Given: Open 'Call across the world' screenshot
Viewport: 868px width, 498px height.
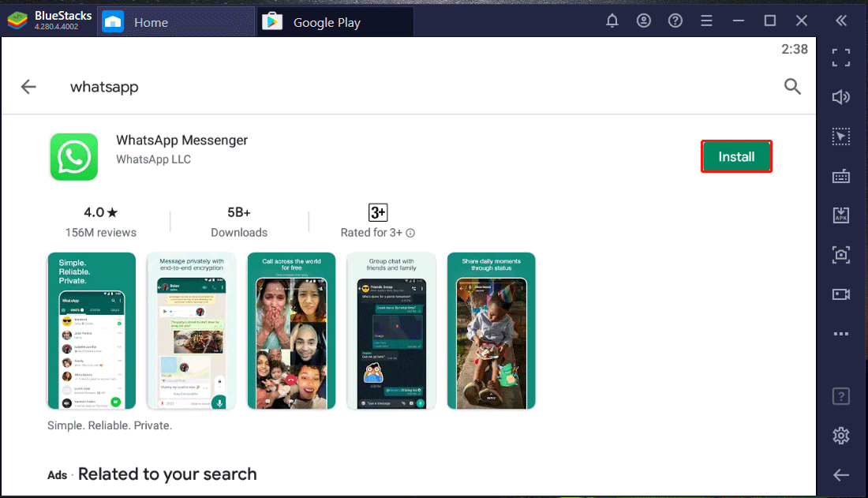Looking at the screenshot, I should coord(291,331).
